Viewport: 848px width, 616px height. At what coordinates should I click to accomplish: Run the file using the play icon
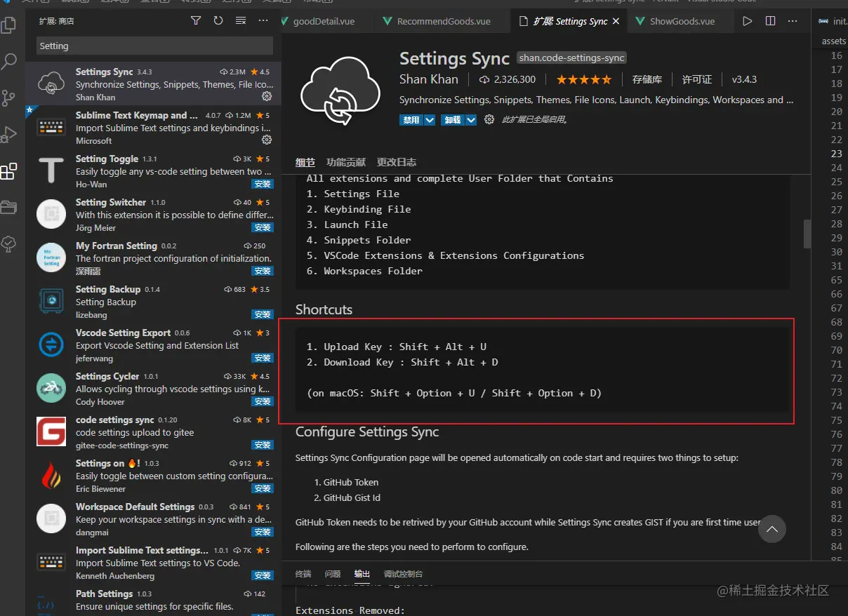(748, 21)
